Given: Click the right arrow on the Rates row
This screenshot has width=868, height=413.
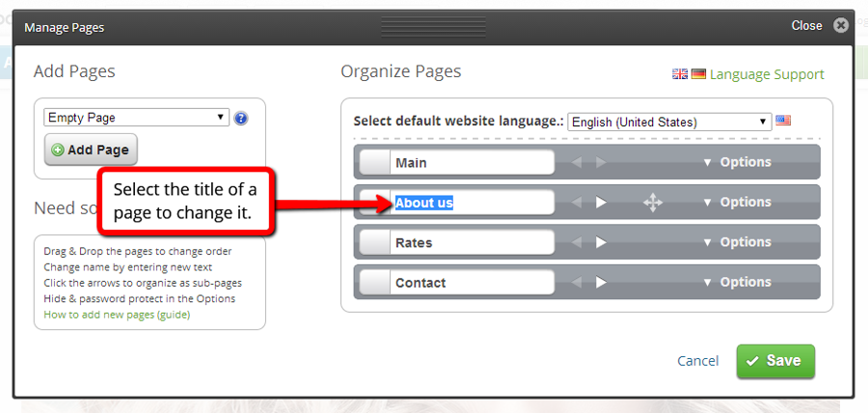Looking at the screenshot, I should pyautogui.click(x=601, y=242).
